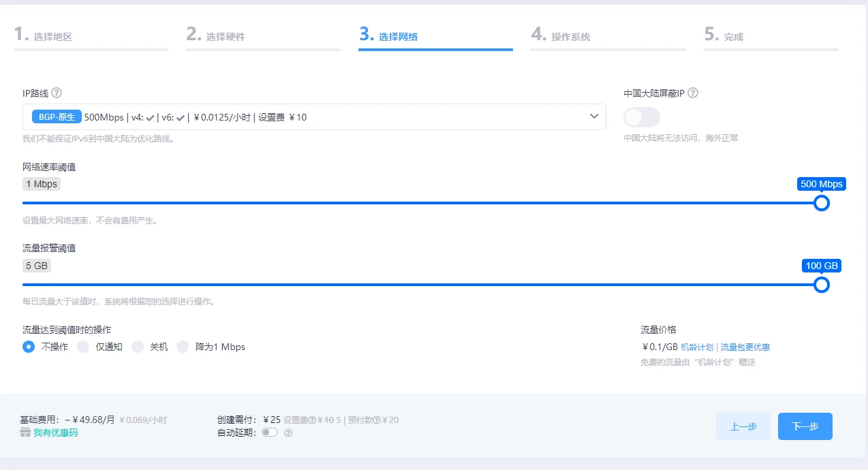Click the help icon after 预付款

376,420
